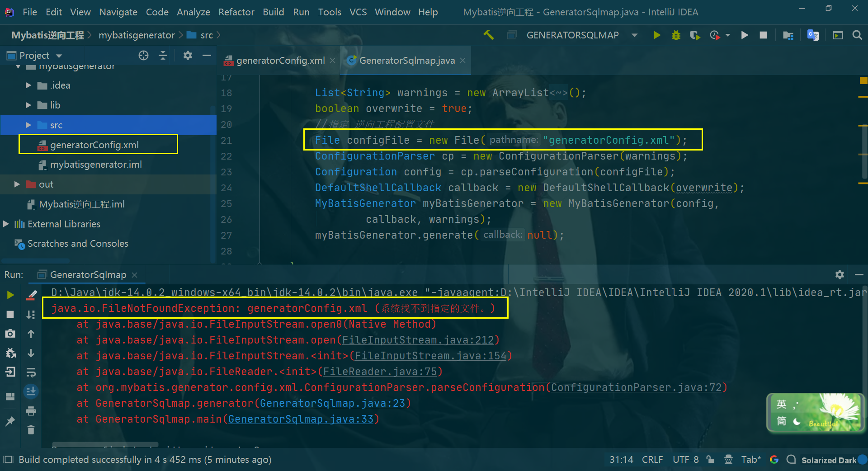Open the Navigate menu
The image size is (868, 471).
118,12
